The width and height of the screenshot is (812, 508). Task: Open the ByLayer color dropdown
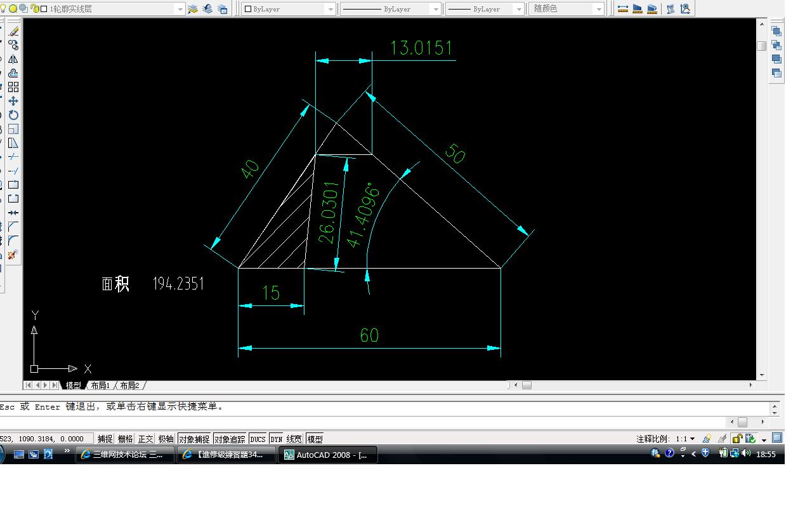[x=331, y=9]
